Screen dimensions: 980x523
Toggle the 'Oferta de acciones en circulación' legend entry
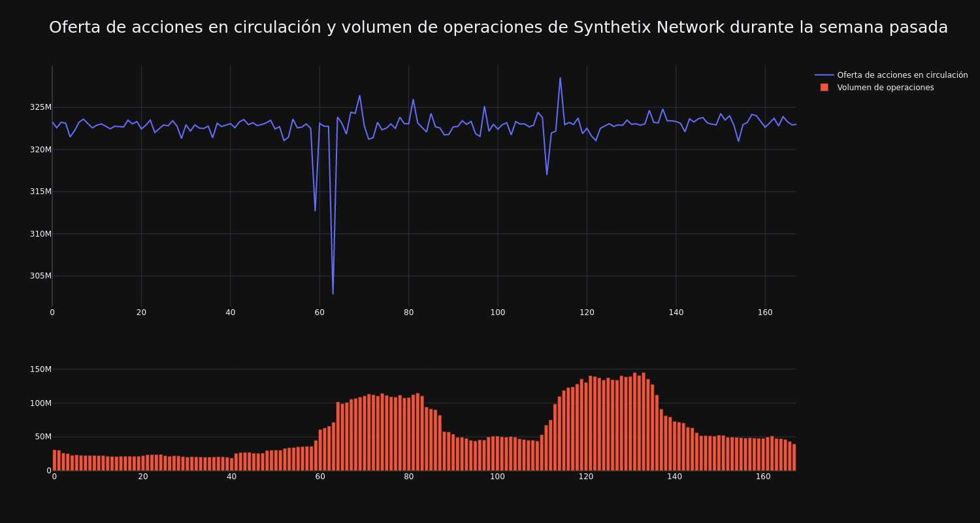coord(891,75)
